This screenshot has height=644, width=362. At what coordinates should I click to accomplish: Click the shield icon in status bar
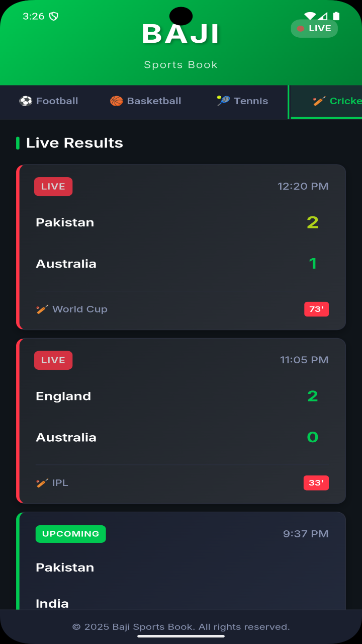[x=54, y=16]
